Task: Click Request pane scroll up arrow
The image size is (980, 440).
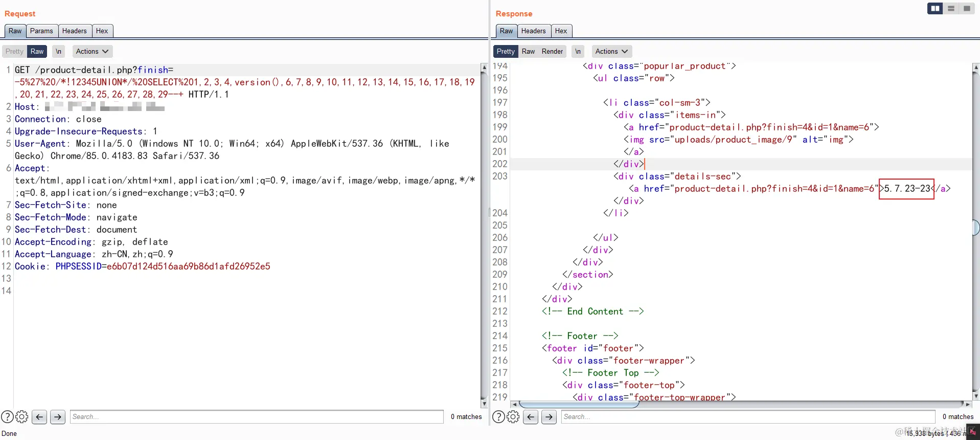Action: coord(484,68)
